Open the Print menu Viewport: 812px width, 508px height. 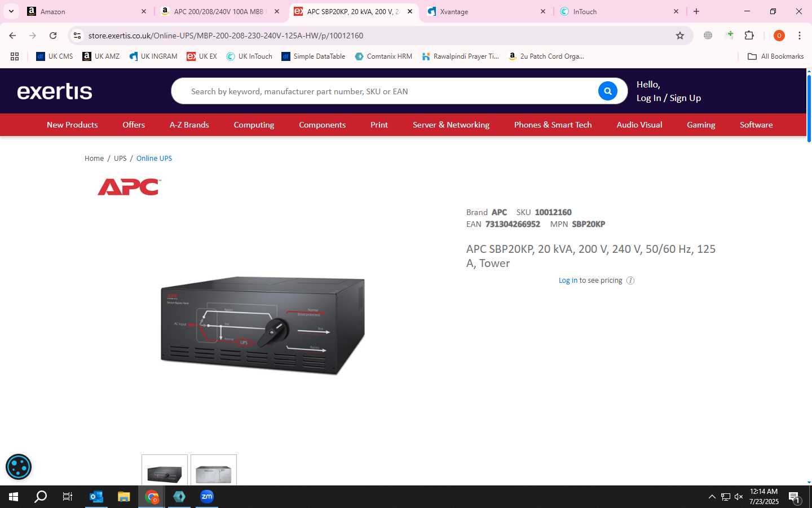pyautogui.click(x=379, y=125)
